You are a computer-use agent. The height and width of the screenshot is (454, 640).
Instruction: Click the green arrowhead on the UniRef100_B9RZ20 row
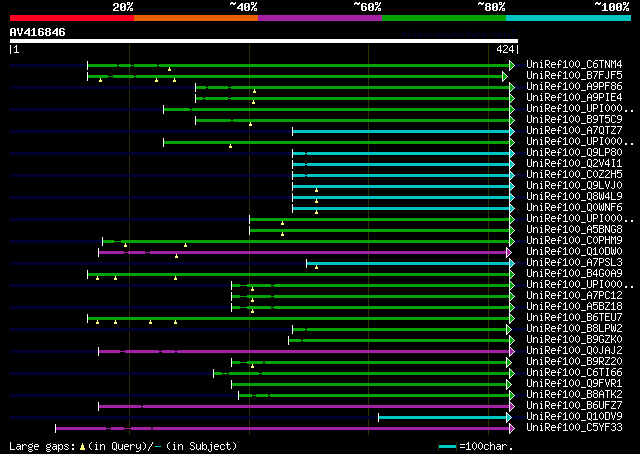509,363
